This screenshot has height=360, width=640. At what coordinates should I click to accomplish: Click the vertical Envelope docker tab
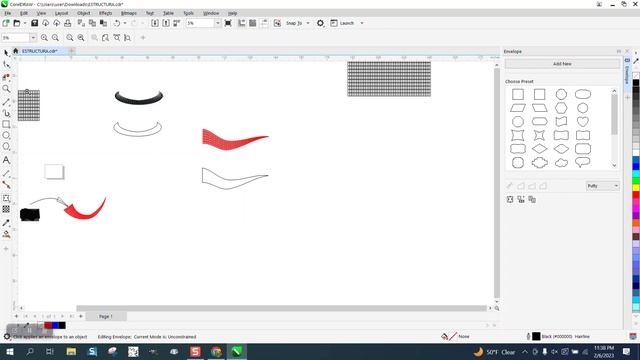point(627,72)
